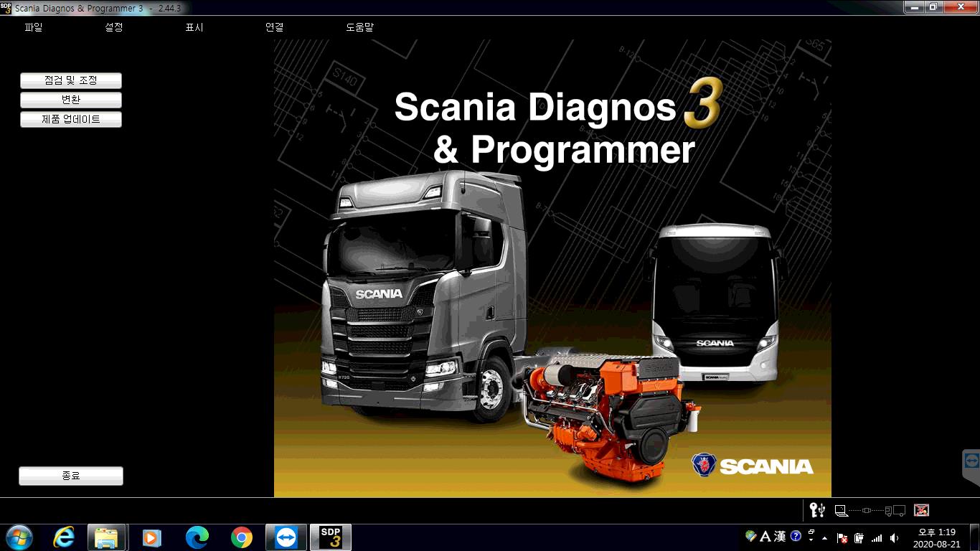Image resolution: width=980 pixels, height=551 pixels.
Task: Click the 점검 및 조정 button
Action: click(71, 80)
